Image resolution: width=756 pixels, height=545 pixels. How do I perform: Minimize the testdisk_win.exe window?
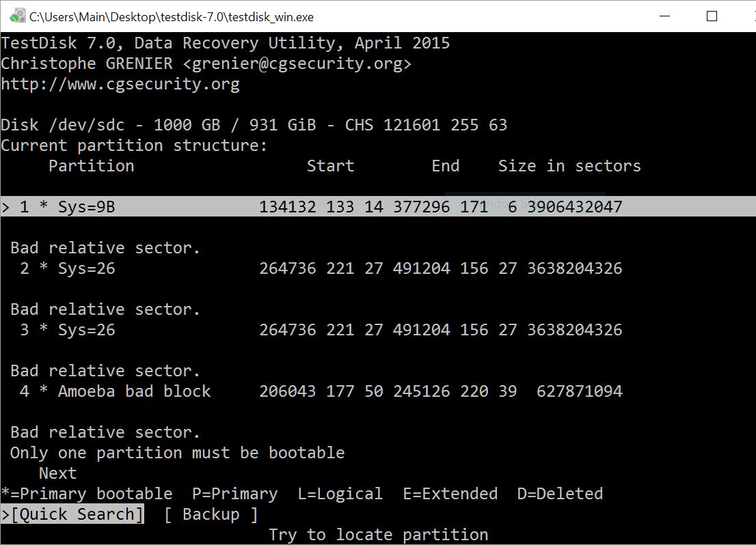tap(665, 16)
